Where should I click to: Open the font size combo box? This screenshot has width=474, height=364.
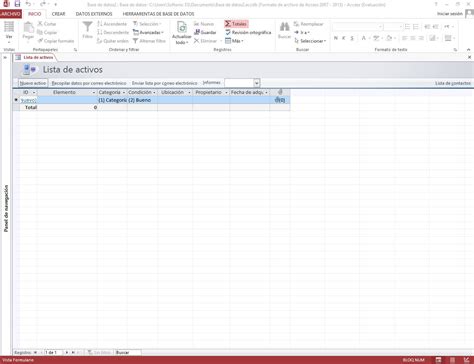393,27
